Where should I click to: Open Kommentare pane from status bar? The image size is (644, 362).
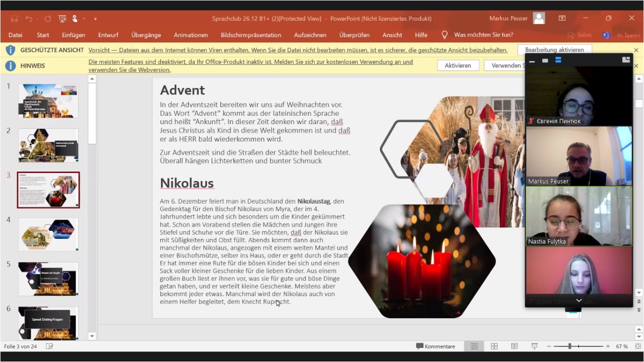[x=435, y=346]
